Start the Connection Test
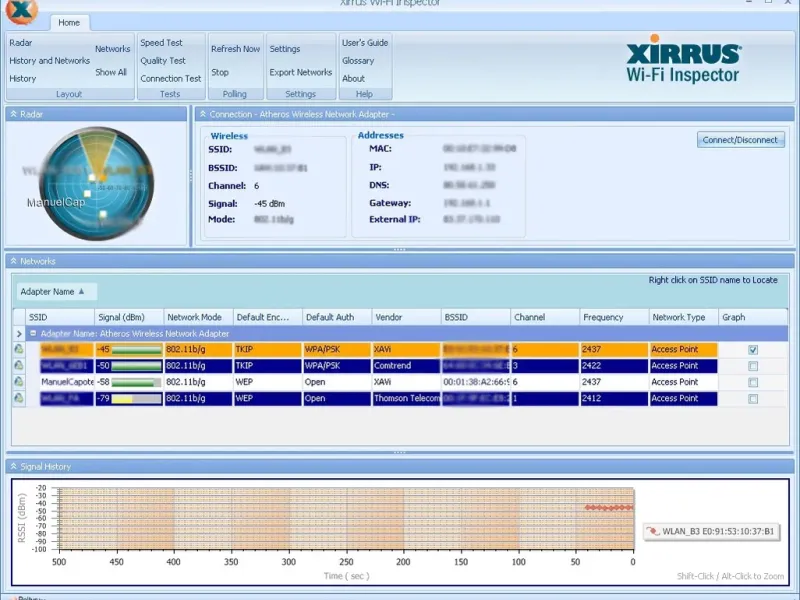The height and width of the screenshot is (600, 800). click(171, 79)
